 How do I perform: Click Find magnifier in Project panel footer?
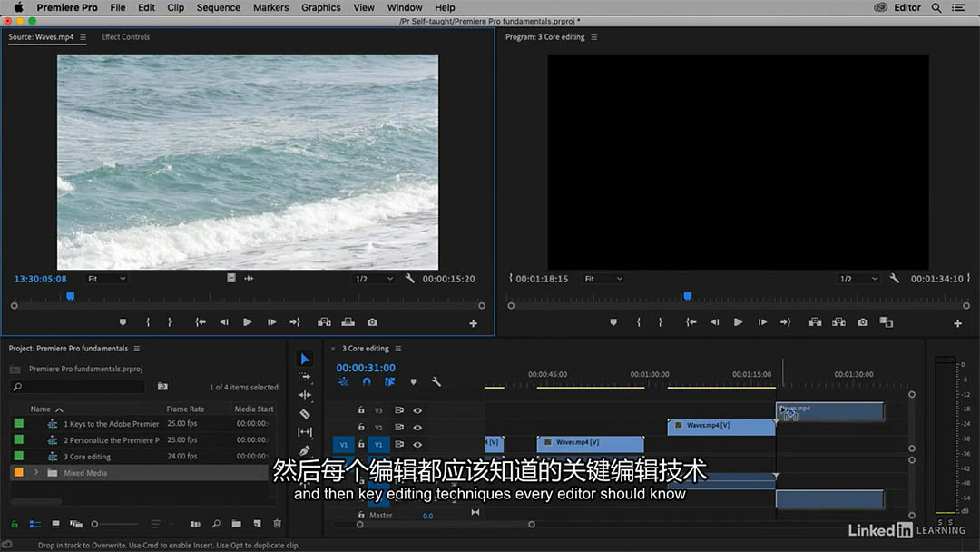[216, 524]
